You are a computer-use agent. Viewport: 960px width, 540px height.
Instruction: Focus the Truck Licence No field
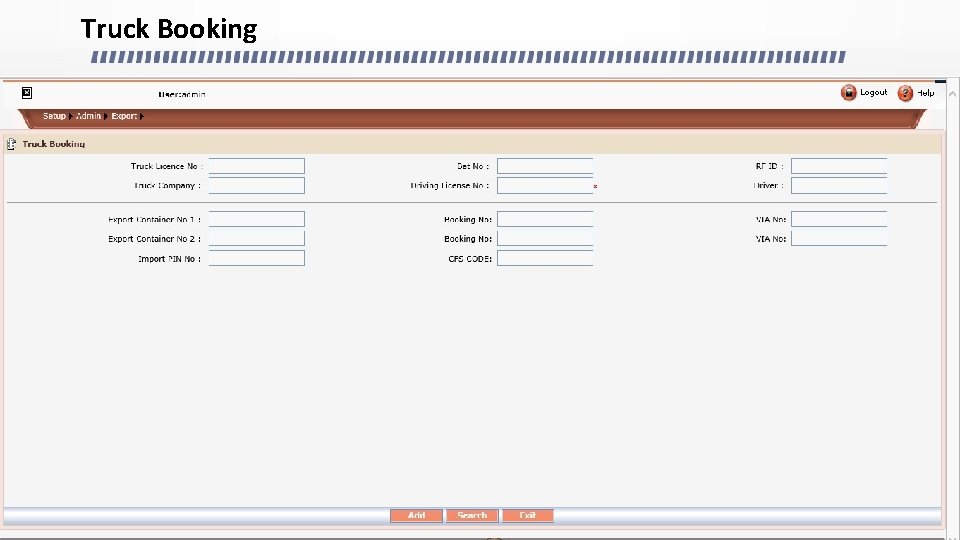(257, 166)
